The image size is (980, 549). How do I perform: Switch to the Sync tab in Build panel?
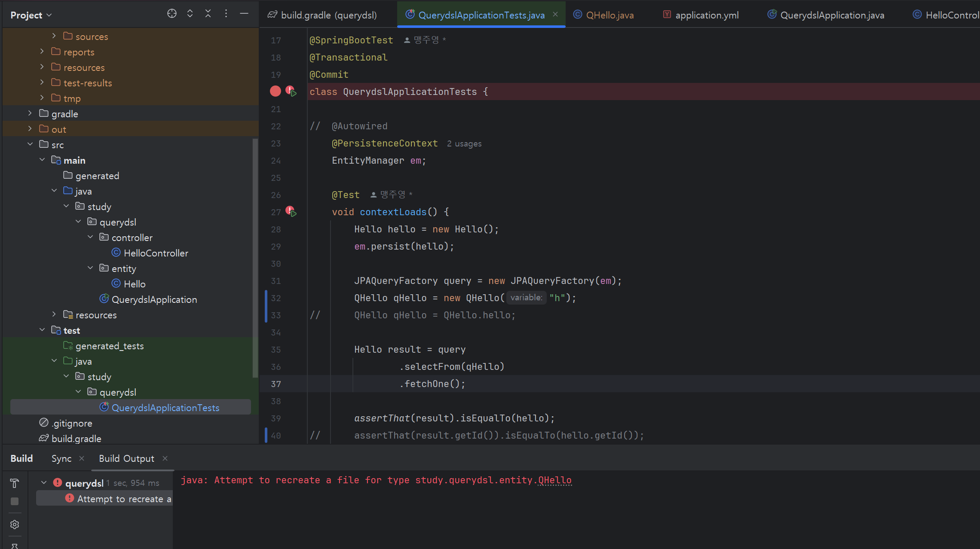tap(61, 458)
